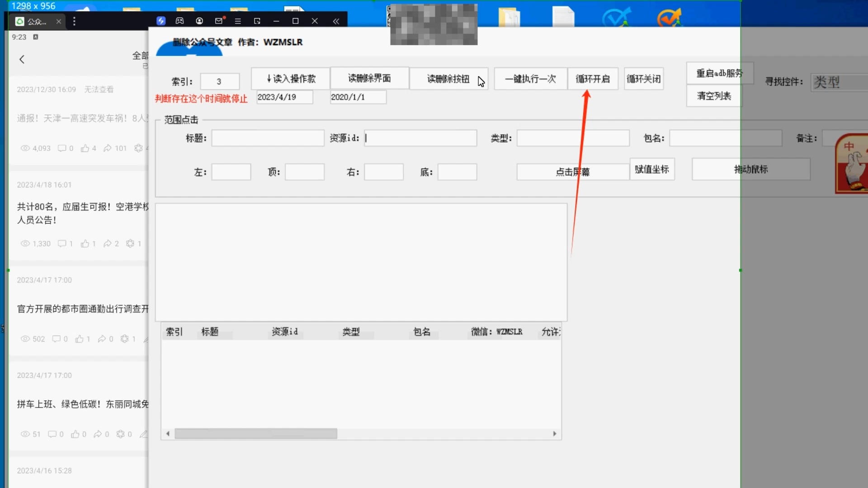The height and width of the screenshot is (488, 868).
Task: Close the 公众 tab in the emulator
Action: click(59, 21)
